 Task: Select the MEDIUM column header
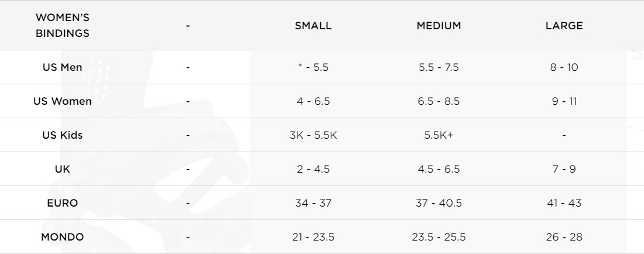pyautogui.click(x=439, y=25)
